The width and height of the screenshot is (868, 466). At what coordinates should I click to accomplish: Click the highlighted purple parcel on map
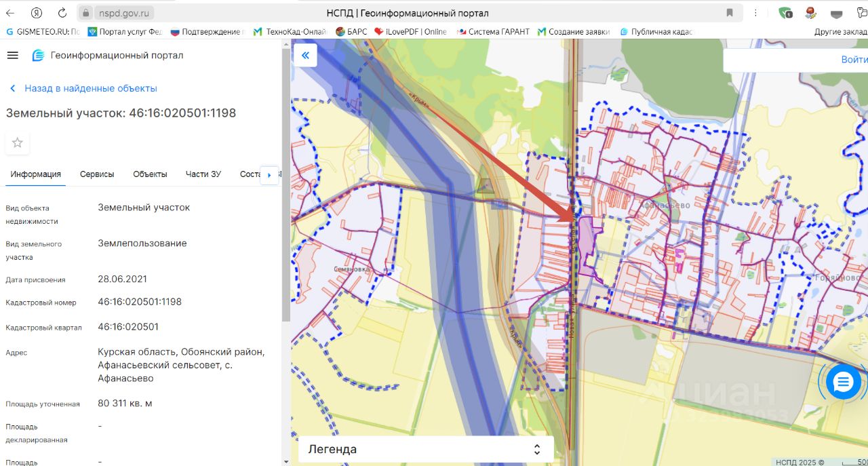click(x=587, y=248)
